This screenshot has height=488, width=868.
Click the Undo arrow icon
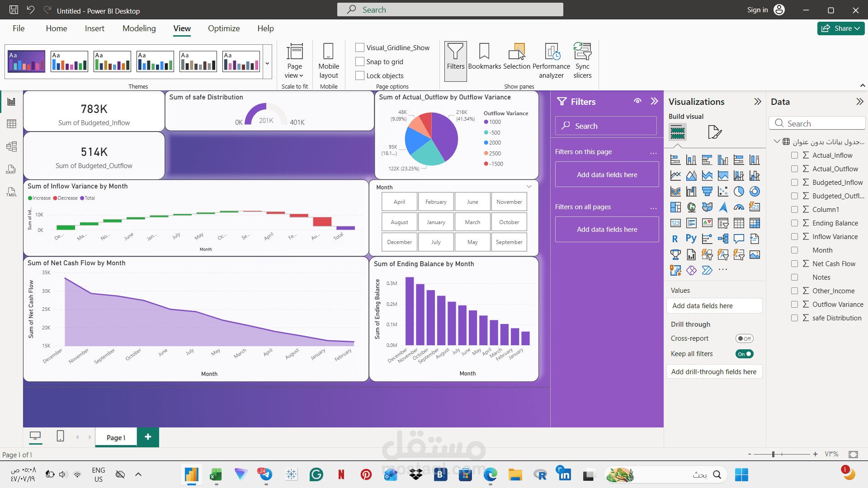click(30, 10)
